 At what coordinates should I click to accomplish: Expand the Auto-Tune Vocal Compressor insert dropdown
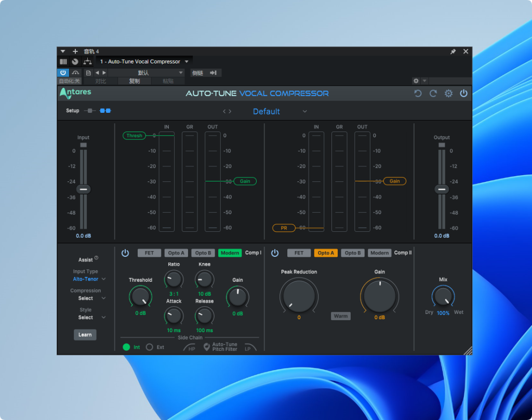coord(187,62)
